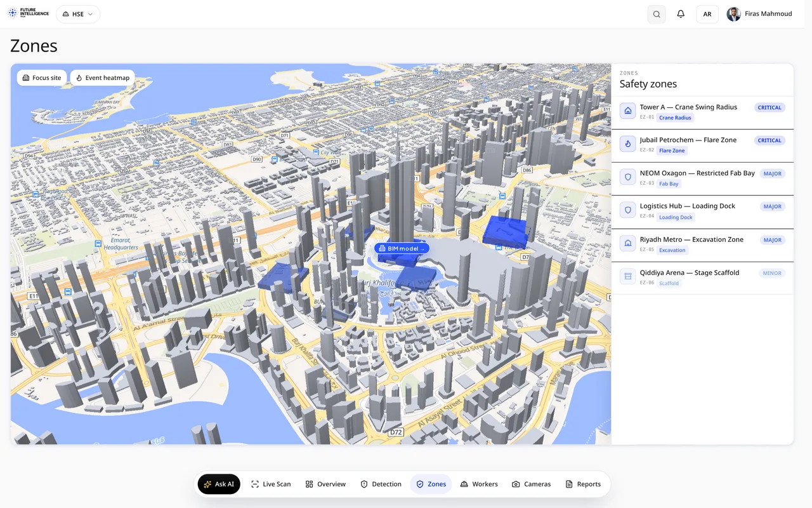
Task: Open Firas Mahmoud profile avatar
Action: point(734,14)
